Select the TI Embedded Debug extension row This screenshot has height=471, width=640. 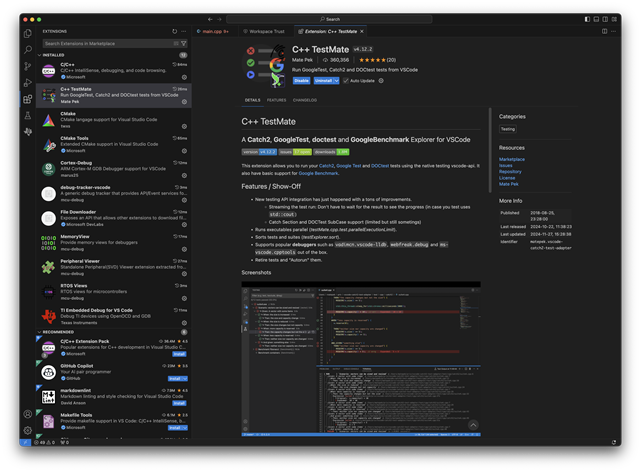[x=113, y=316]
